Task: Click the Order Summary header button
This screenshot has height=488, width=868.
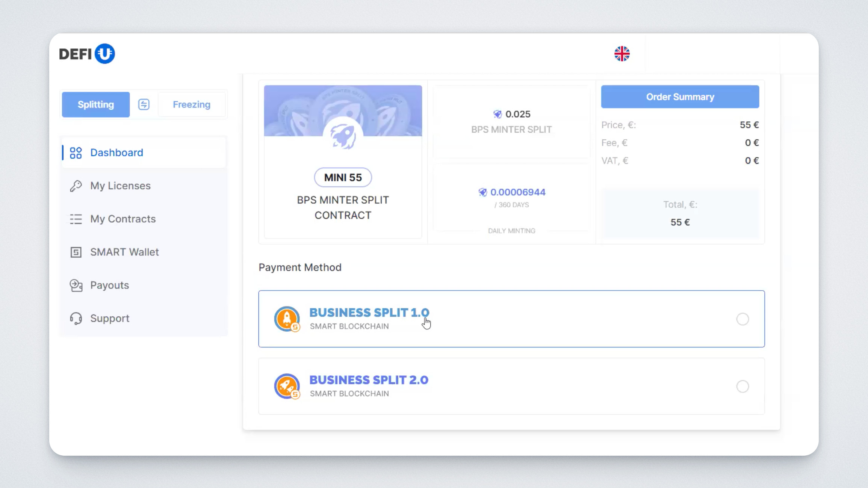Action: click(680, 97)
